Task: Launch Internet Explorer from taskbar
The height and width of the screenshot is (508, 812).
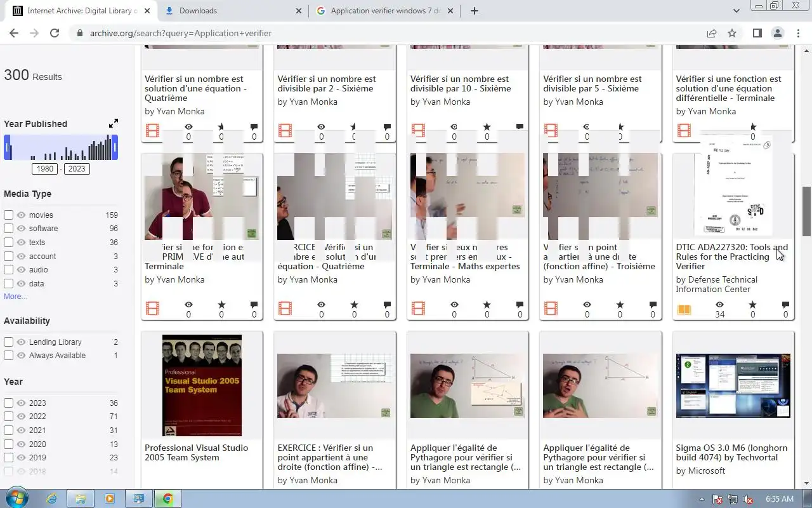Action: click(x=52, y=498)
